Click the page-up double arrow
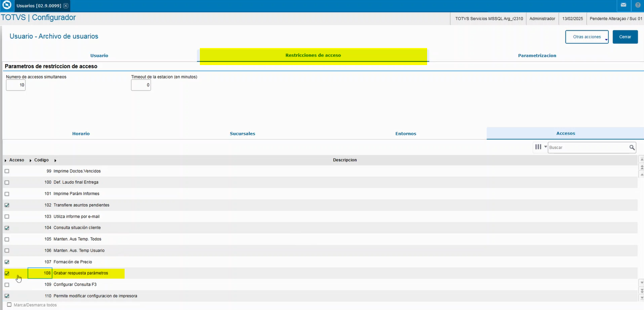 [x=641, y=166]
